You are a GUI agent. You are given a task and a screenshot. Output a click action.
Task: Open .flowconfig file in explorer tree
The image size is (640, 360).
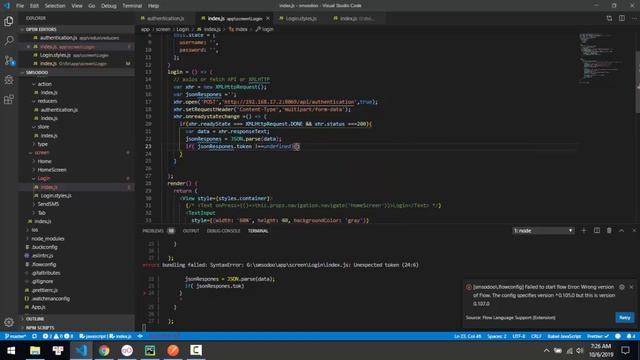(44, 264)
